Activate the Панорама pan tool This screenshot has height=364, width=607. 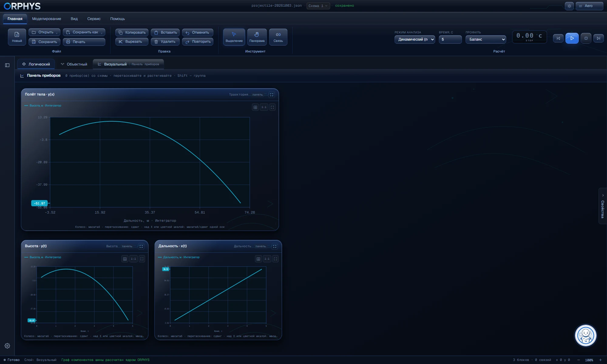[257, 37]
